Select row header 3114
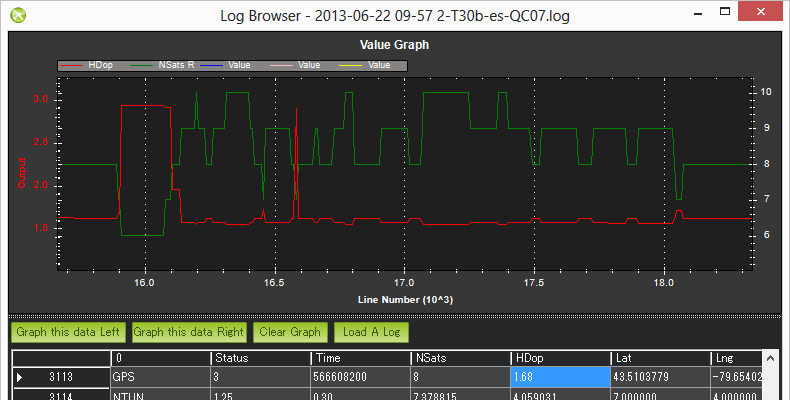Viewport: 790px width, 400px height. coord(60,395)
